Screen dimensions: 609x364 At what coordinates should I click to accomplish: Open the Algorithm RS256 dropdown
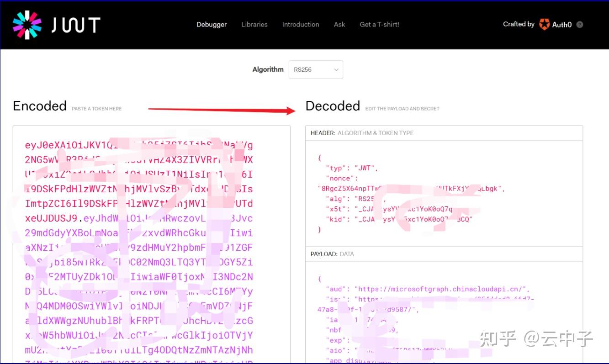pos(316,69)
